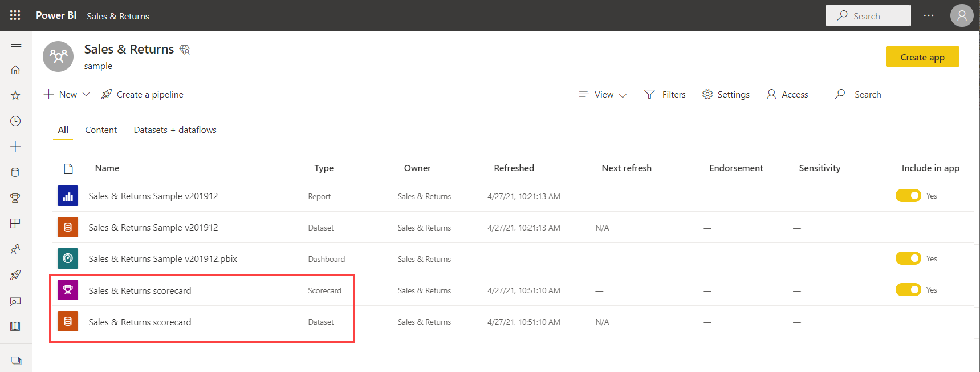Switch to the Content tab
The width and height of the screenshot is (980, 372).
pos(101,130)
